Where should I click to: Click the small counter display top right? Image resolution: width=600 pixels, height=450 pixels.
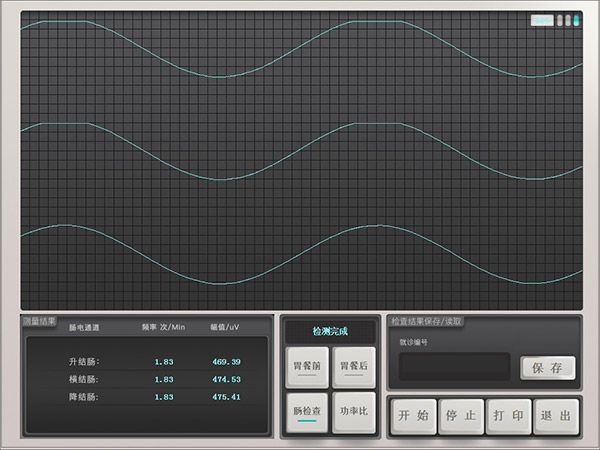click(x=542, y=21)
